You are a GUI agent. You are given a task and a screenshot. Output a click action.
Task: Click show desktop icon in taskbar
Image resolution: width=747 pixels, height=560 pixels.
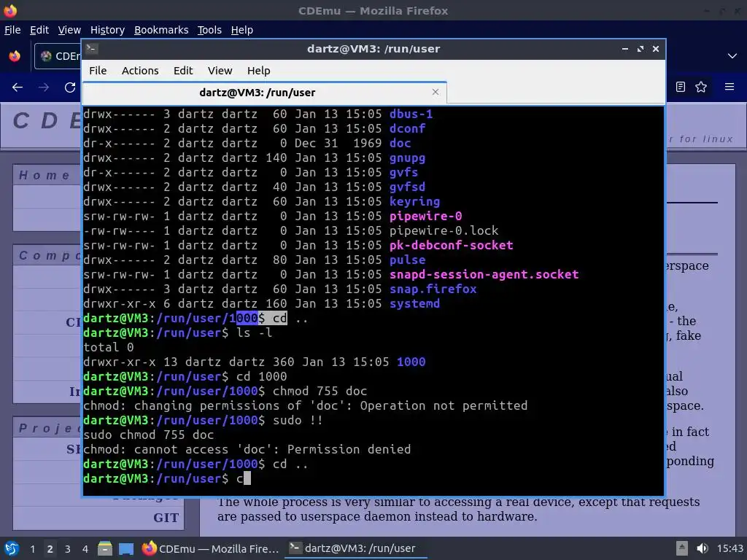point(125,548)
